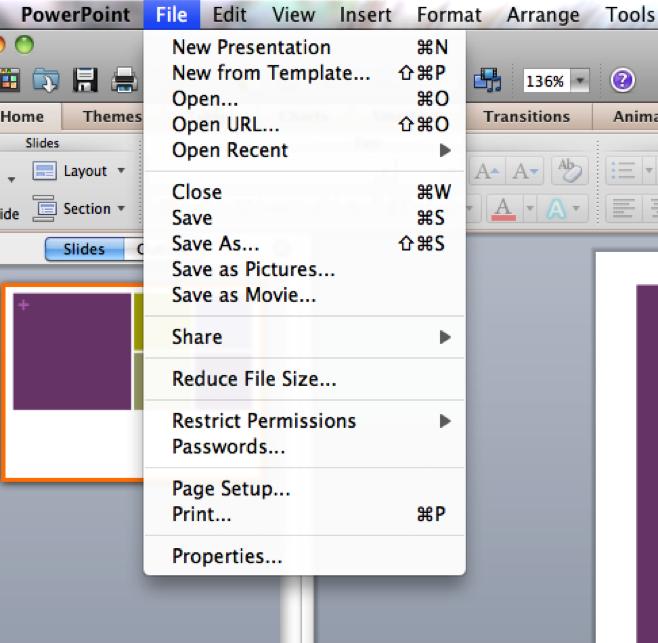Choose Save As... menu item
658x643 pixels.
[304, 243]
